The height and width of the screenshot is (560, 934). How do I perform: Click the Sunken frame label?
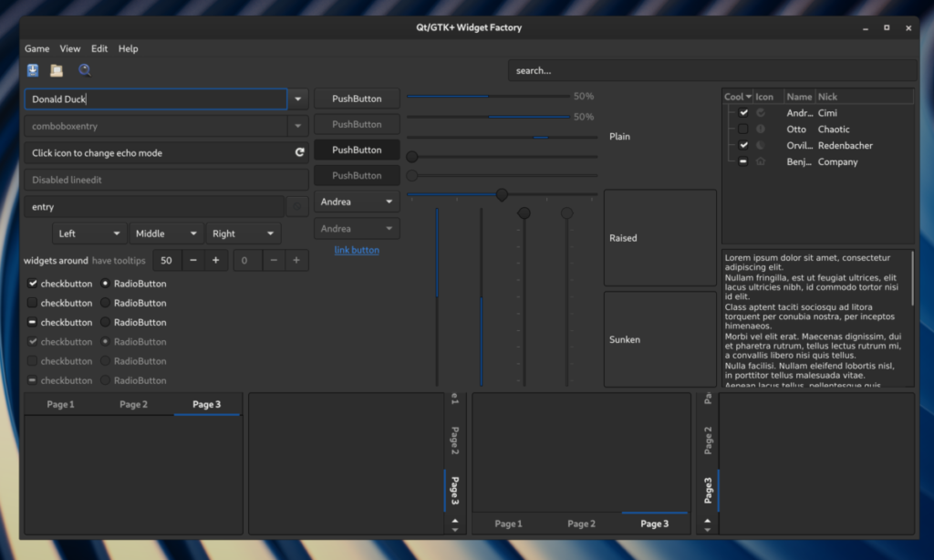click(x=625, y=339)
